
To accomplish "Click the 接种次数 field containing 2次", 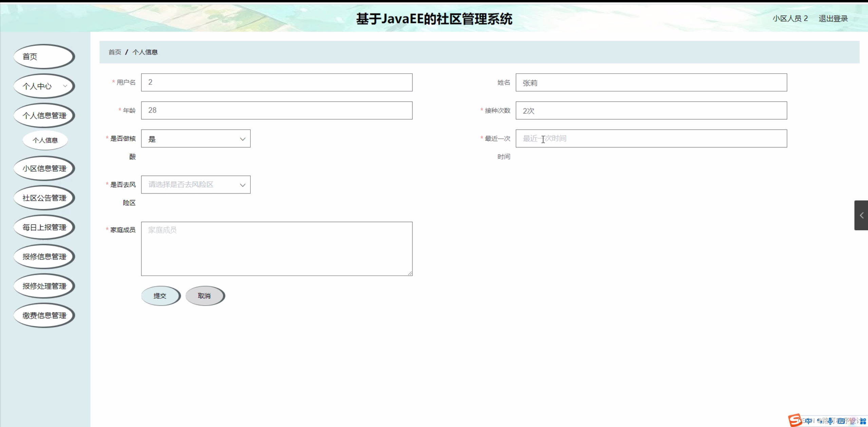I will (x=651, y=111).
